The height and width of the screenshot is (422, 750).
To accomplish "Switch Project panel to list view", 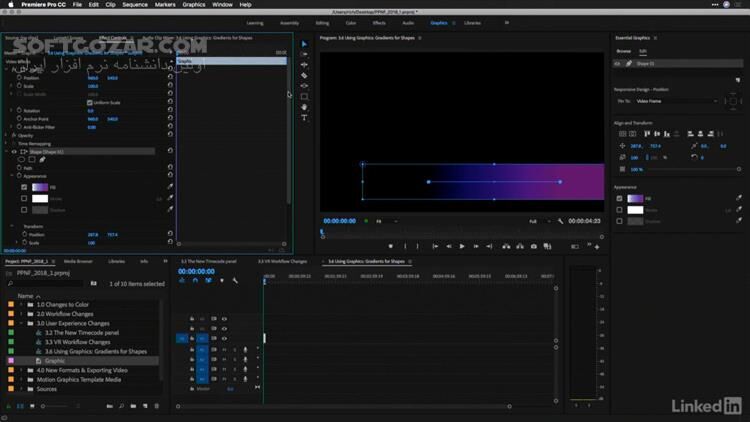I will (x=20, y=406).
